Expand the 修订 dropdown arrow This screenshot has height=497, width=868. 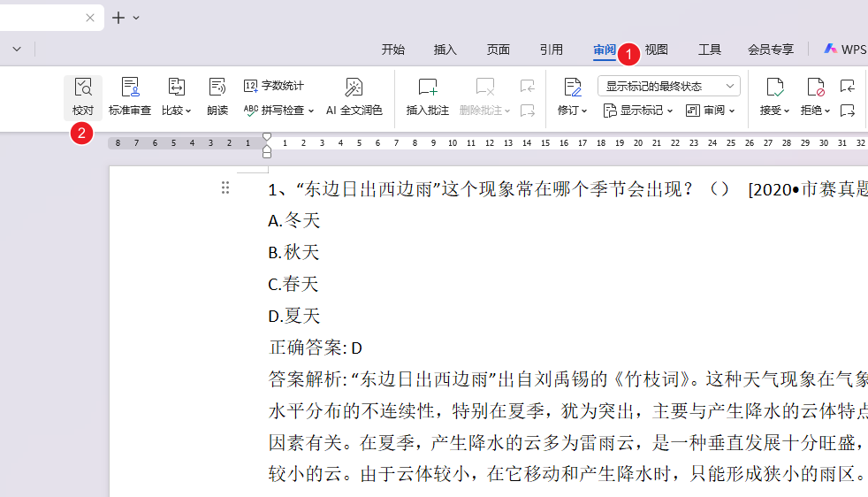[x=583, y=111]
